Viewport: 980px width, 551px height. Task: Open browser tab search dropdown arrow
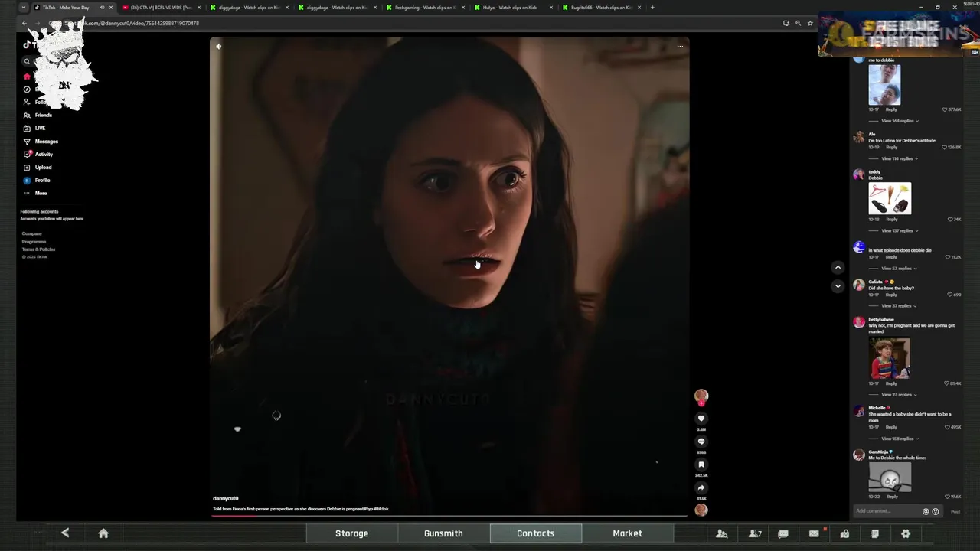tap(24, 8)
